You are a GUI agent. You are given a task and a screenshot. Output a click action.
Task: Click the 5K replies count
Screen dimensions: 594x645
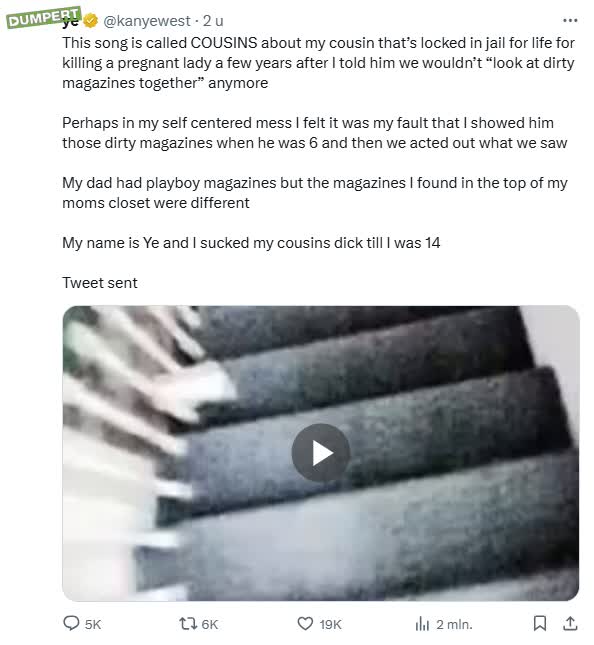pos(93,624)
